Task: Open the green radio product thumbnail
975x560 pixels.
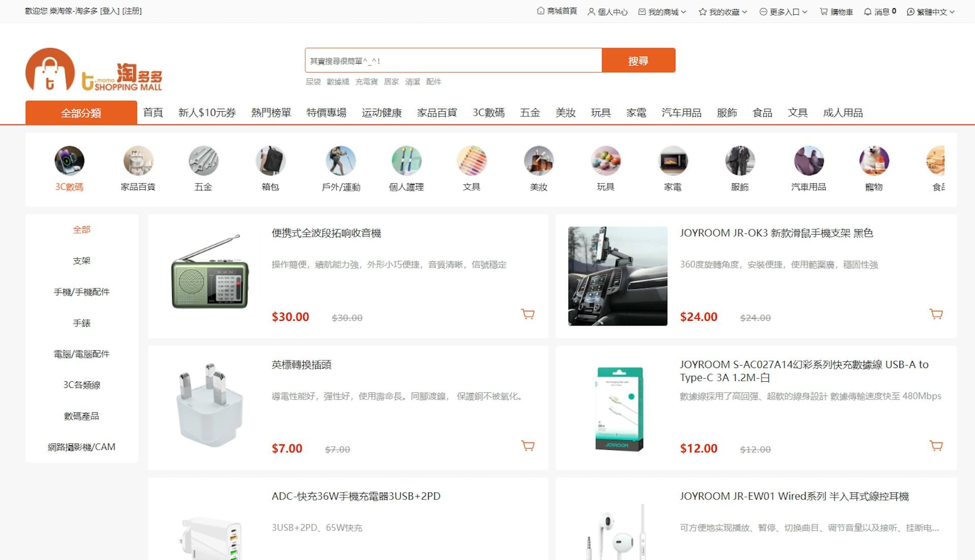Action: [210, 276]
